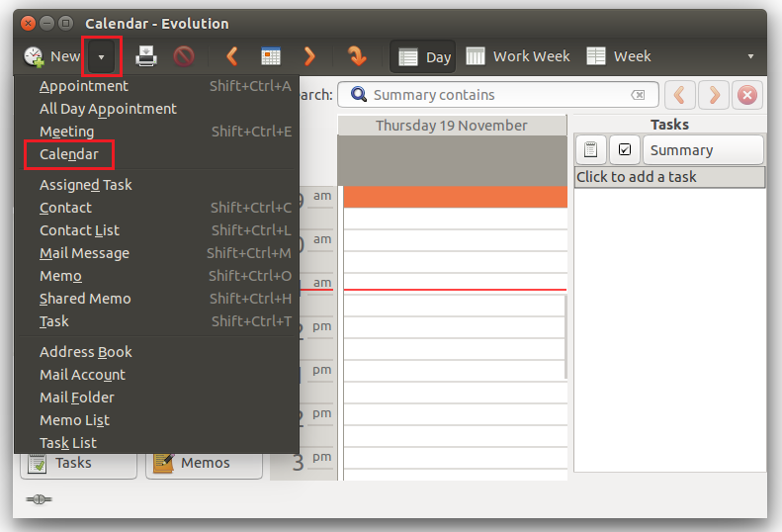Choose Meeting from the New menu
This screenshot has width=782, height=532.
156,132
